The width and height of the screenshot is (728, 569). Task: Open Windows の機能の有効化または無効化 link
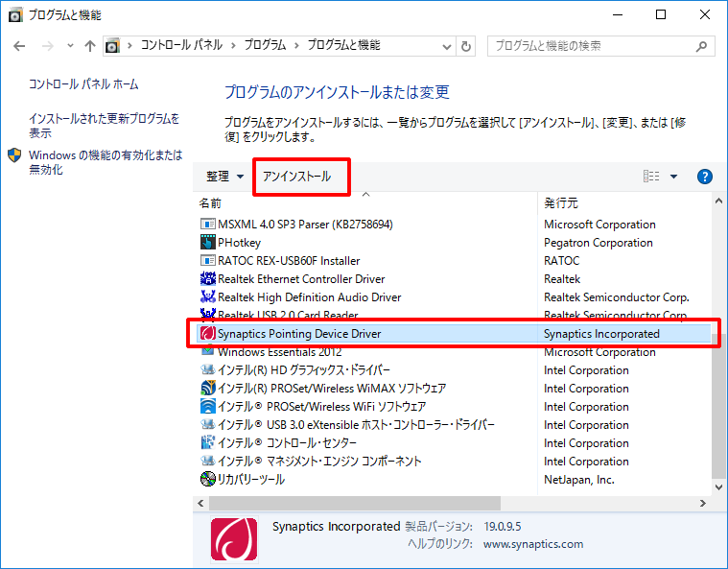[x=106, y=161]
